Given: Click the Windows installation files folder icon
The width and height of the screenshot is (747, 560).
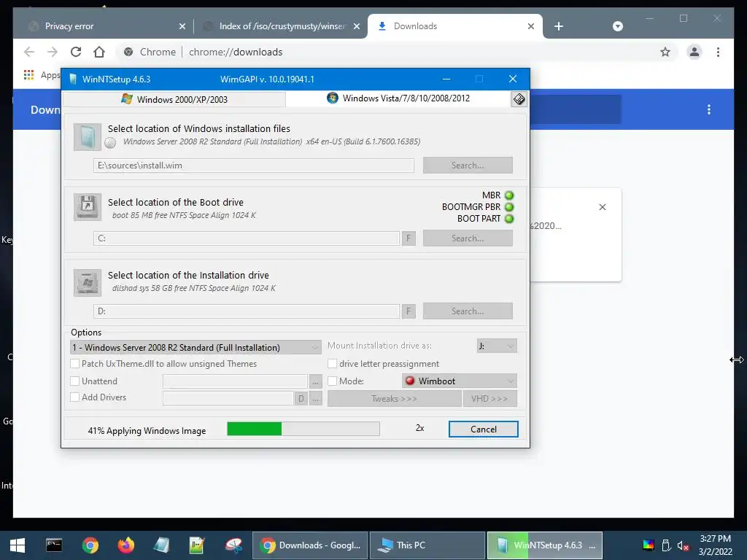Looking at the screenshot, I should (x=88, y=136).
